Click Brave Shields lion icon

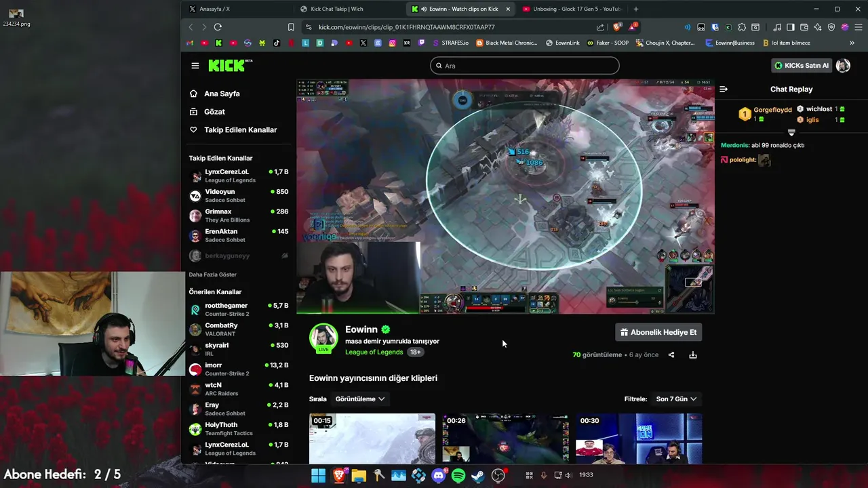(x=617, y=27)
